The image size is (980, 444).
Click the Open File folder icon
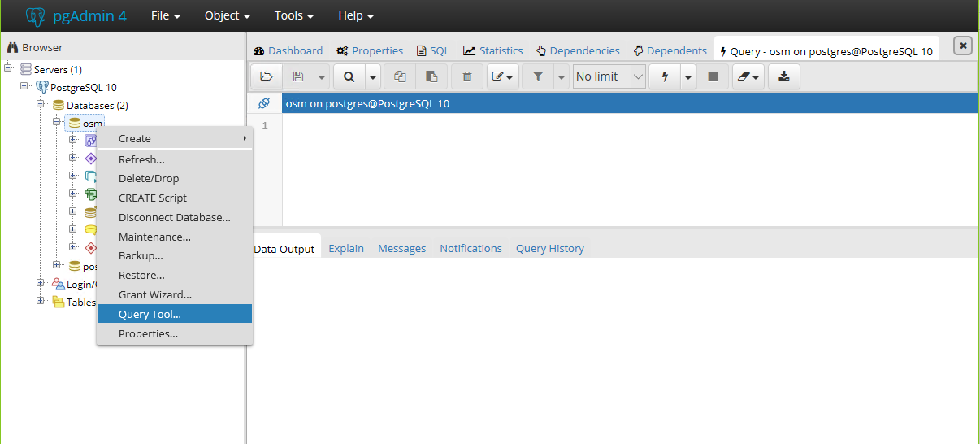point(266,76)
